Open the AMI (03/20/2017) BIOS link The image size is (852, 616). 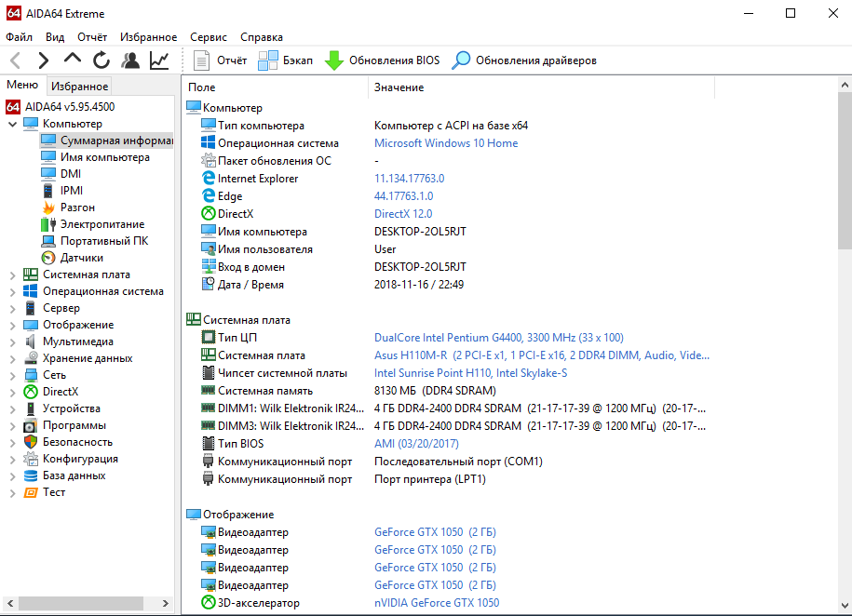click(x=416, y=444)
